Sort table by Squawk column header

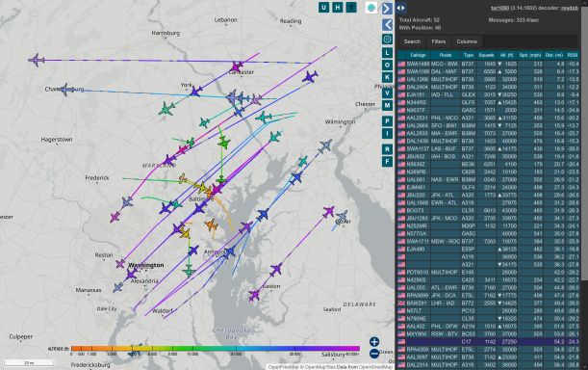(486, 55)
